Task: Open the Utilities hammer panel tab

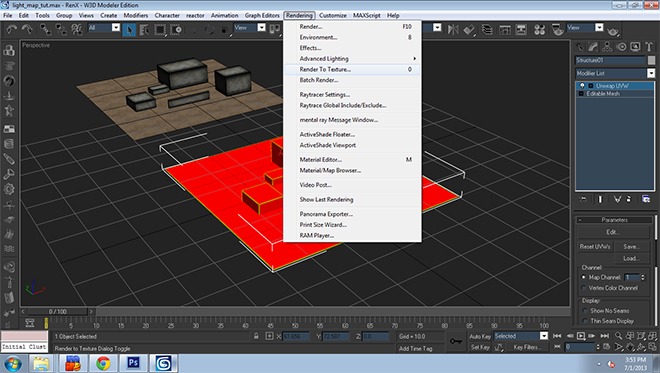Action: click(649, 47)
